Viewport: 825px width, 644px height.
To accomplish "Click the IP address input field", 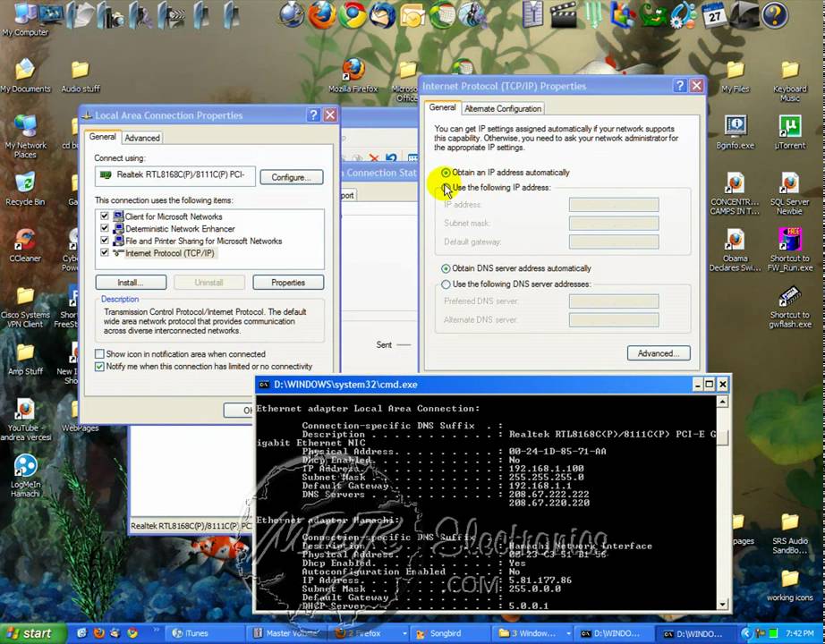I will [x=614, y=205].
